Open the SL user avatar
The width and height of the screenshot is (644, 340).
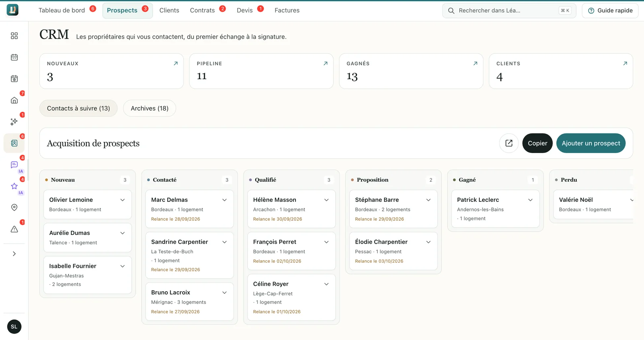pyautogui.click(x=14, y=327)
